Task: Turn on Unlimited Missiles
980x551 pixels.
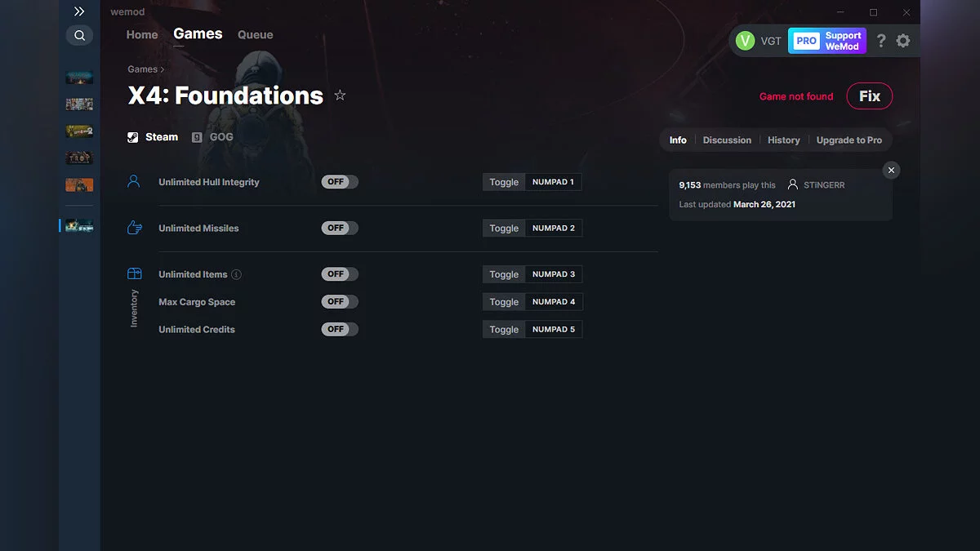Action: click(339, 228)
